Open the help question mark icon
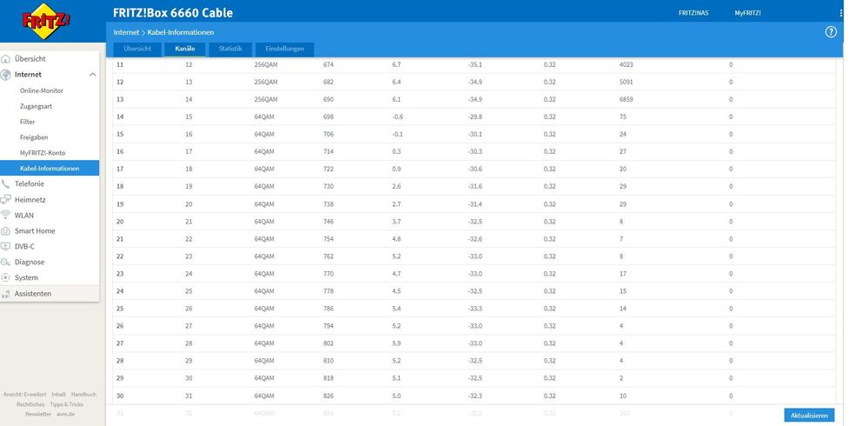This screenshot has width=868, height=426. 831,32
